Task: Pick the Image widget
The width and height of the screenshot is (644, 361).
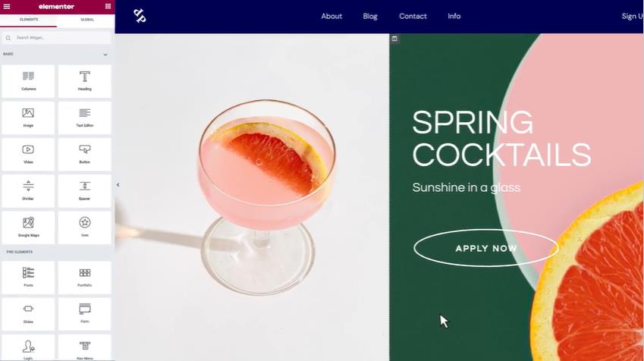Action: tap(28, 118)
